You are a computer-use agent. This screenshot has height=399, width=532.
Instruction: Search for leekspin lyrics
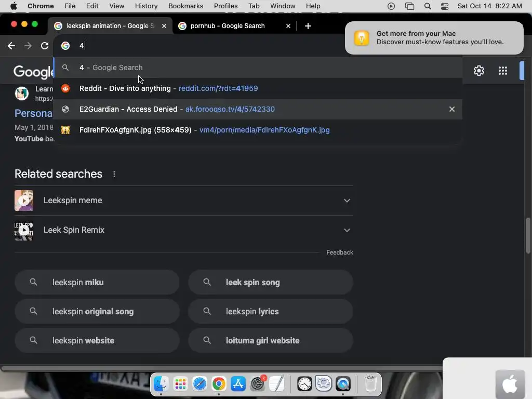pyautogui.click(x=270, y=312)
